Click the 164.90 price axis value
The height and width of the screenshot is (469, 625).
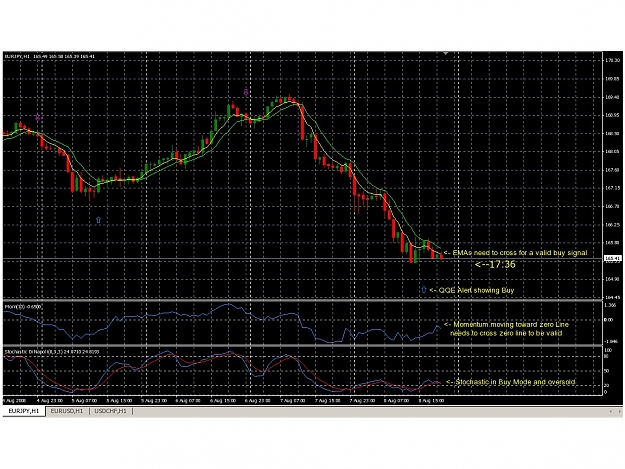[612, 279]
